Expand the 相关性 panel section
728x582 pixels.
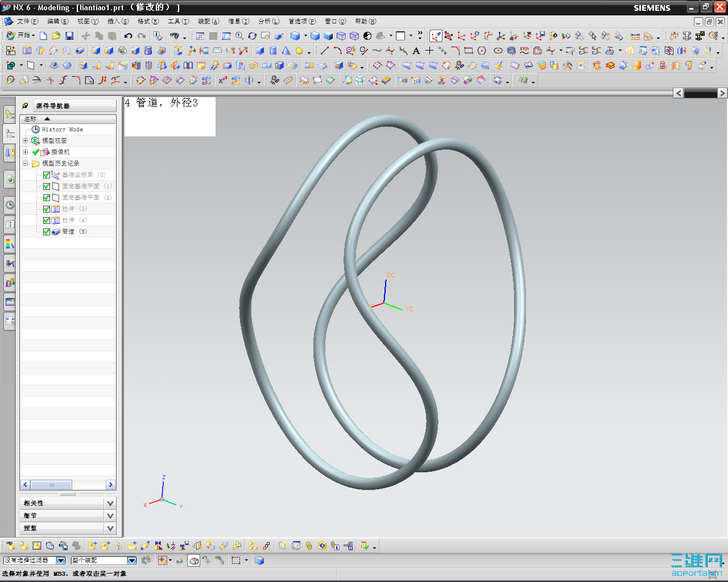110,503
